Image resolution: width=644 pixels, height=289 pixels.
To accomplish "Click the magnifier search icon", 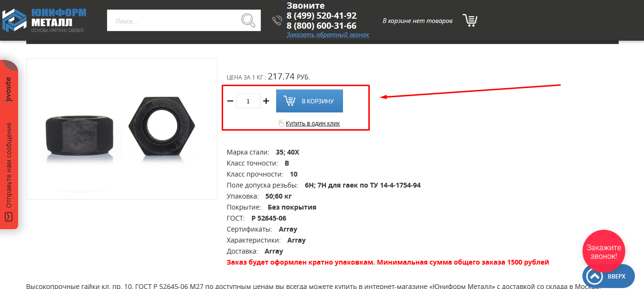I will point(248,21).
